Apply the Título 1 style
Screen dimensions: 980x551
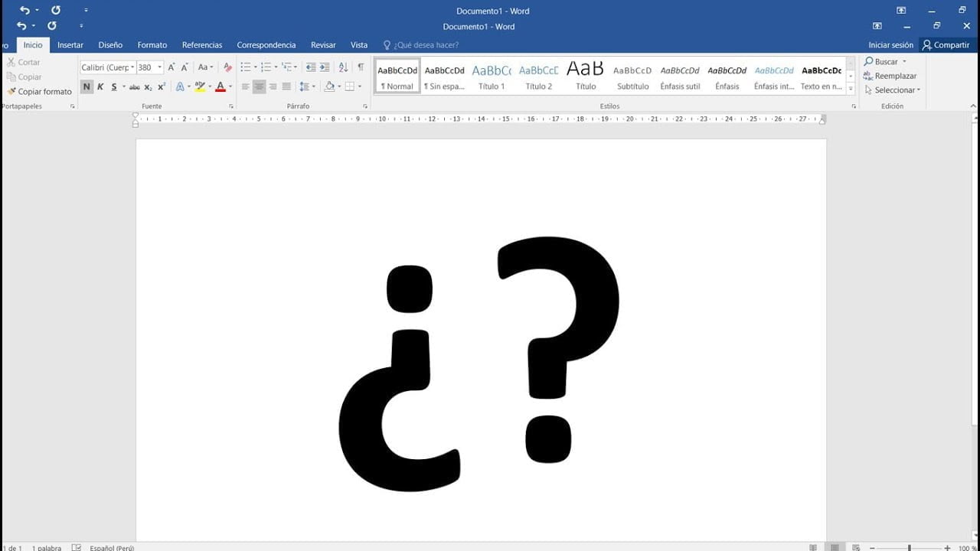tap(492, 77)
